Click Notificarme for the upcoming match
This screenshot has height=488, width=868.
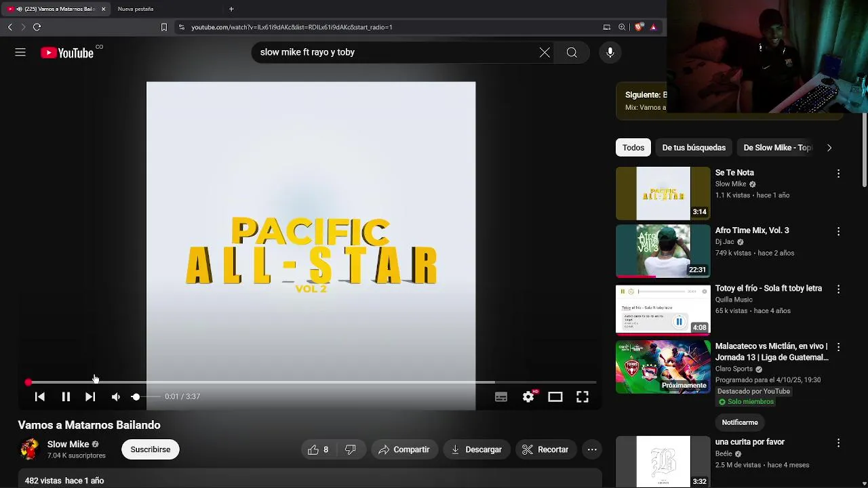click(x=740, y=422)
